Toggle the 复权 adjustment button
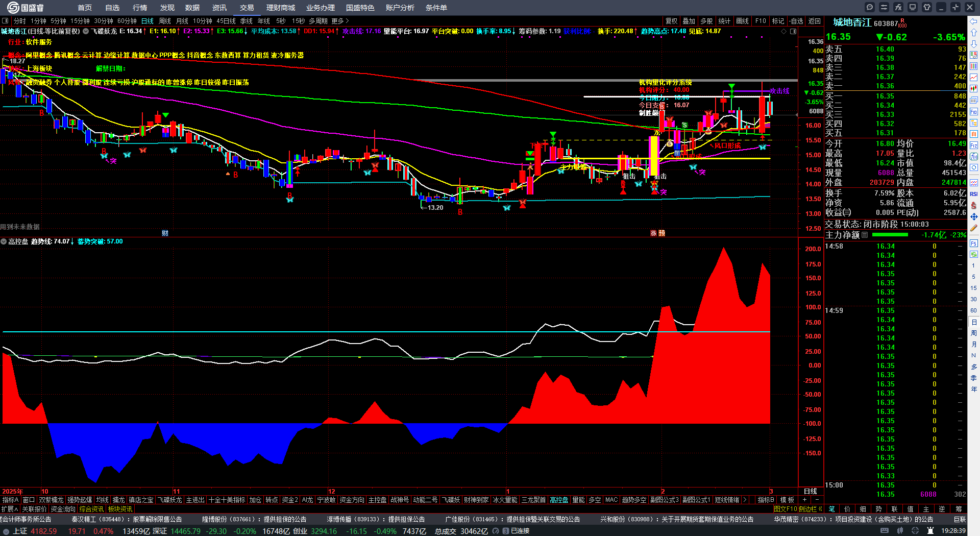The image size is (980, 536). [x=671, y=21]
